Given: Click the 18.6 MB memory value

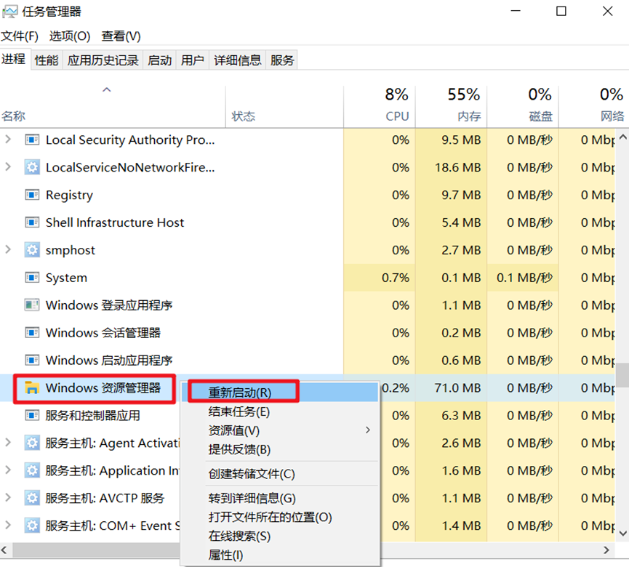Looking at the screenshot, I should point(458,167).
